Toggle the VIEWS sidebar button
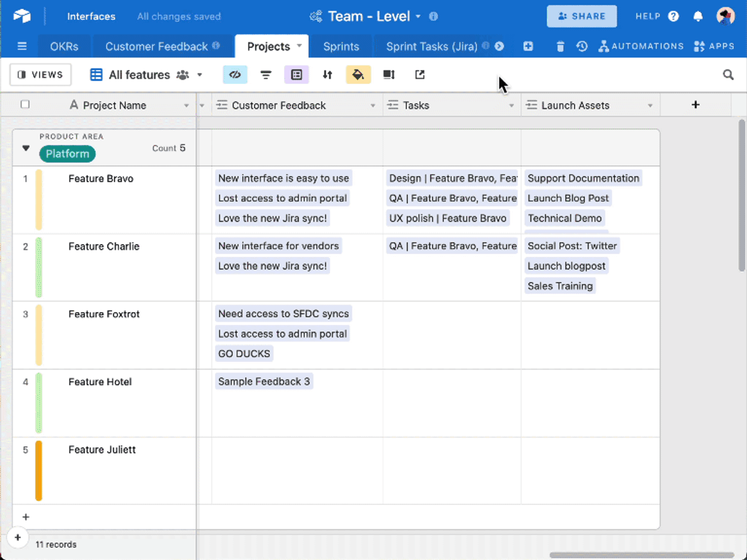The height and width of the screenshot is (560, 747). (41, 75)
